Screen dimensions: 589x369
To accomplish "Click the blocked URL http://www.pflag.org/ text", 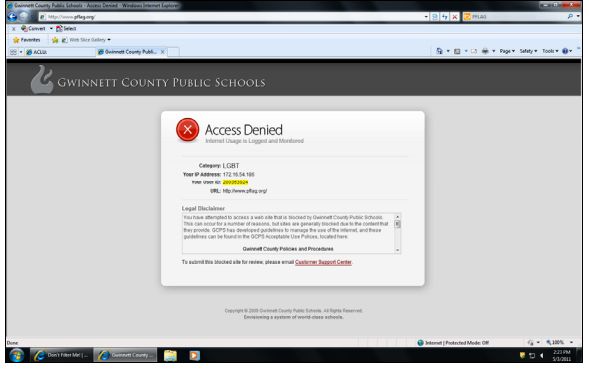I will click(x=245, y=191).
